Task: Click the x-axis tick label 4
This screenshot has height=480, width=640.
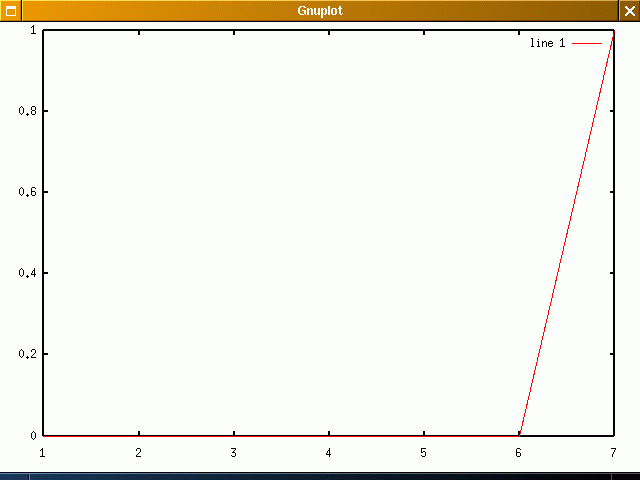Action: tap(328, 453)
